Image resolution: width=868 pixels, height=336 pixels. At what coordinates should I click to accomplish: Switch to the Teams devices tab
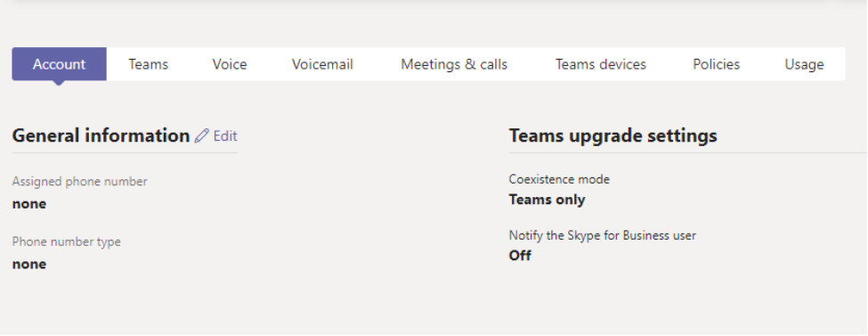(601, 64)
